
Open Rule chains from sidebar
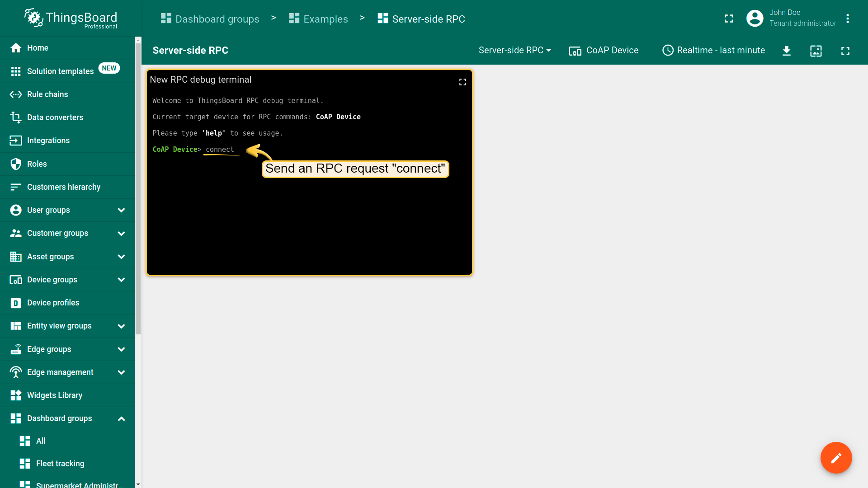[47, 94]
